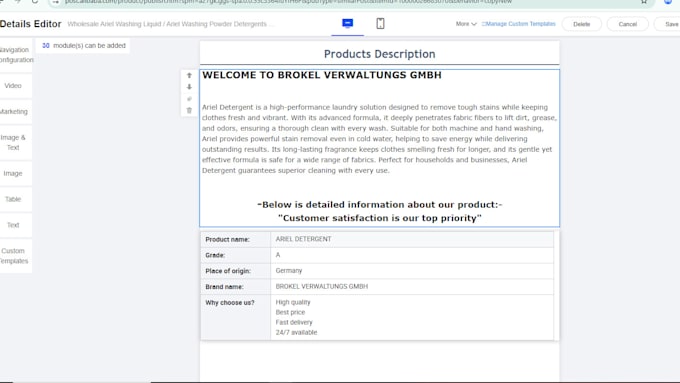Click the Delete button
Viewport: 680px width, 383px height.
582,24
